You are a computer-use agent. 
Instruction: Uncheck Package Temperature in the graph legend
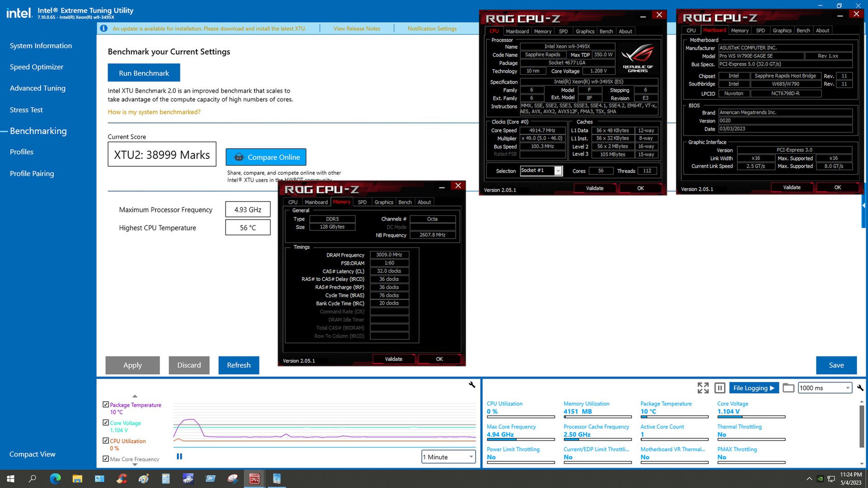point(106,404)
